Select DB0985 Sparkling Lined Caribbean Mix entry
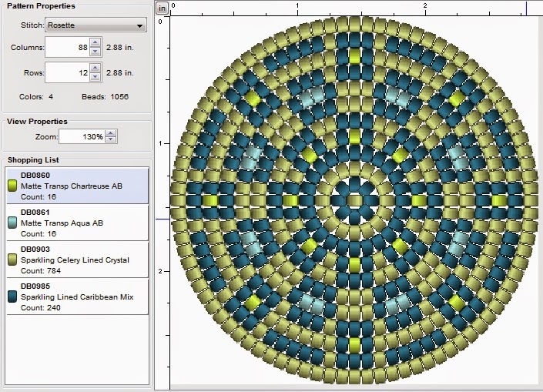The width and height of the screenshot is (543, 392). tap(78, 297)
